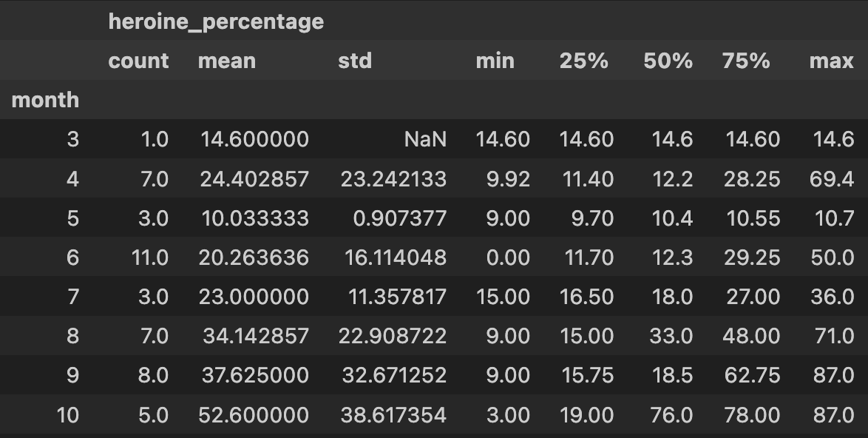This screenshot has width=868, height=438.
Task: Click 75% value 62.75
Action: 752,375
